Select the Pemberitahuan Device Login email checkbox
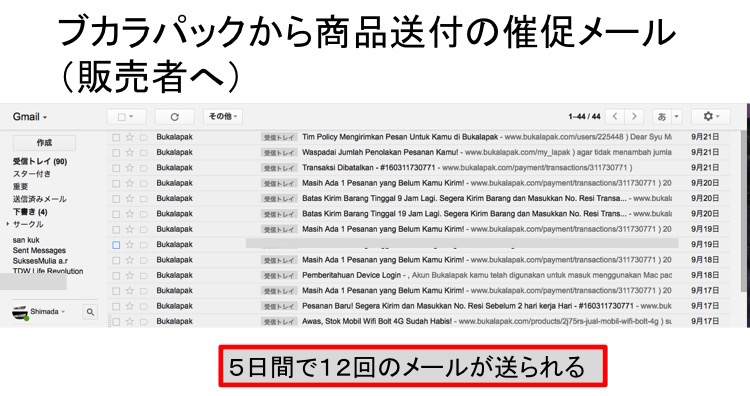 (116, 275)
